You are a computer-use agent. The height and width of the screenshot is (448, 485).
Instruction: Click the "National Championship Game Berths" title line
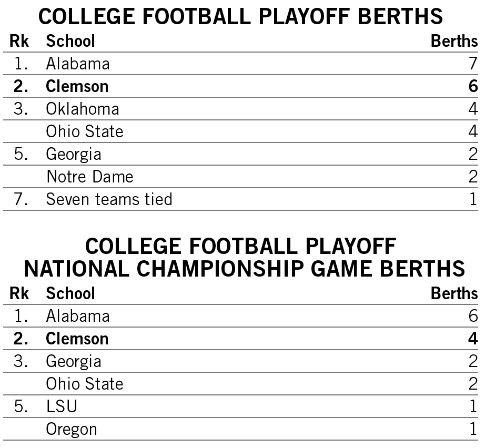[245, 269]
